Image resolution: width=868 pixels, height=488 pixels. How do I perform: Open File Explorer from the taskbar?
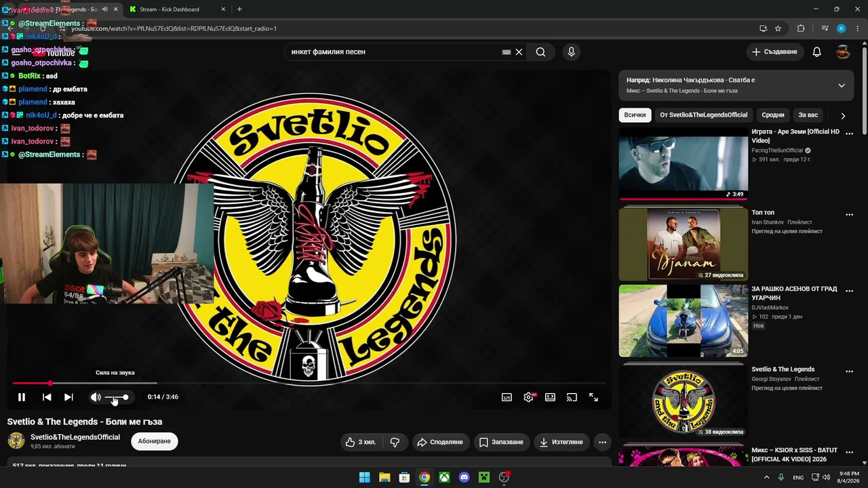click(384, 477)
